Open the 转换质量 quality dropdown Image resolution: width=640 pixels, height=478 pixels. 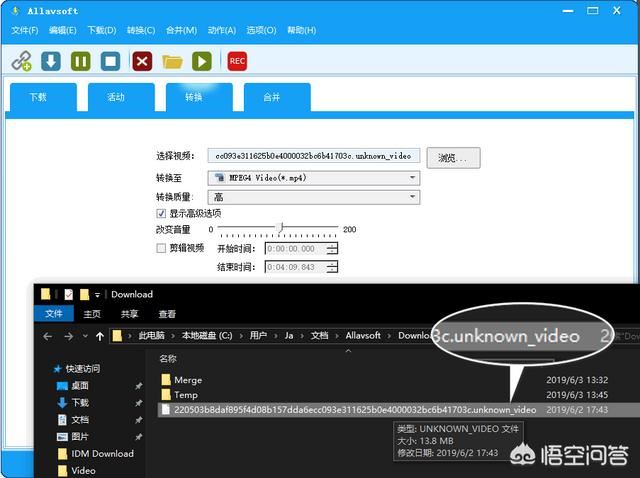pyautogui.click(x=313, y=197)
